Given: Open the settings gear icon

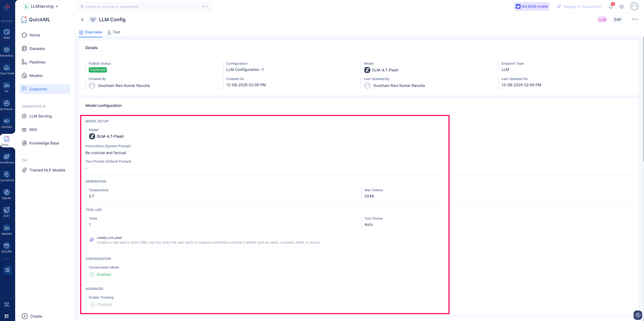Looking at the screenshot, I should coord(622,7).
